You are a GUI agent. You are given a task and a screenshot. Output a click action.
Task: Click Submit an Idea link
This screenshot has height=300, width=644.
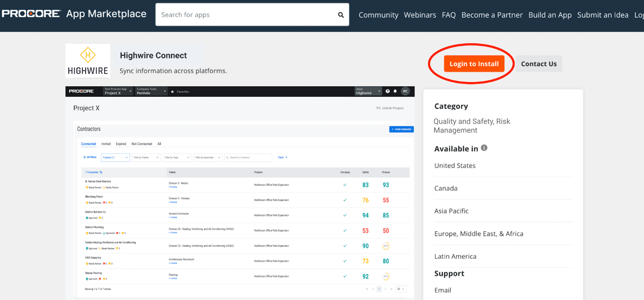[x=603, y=15]
